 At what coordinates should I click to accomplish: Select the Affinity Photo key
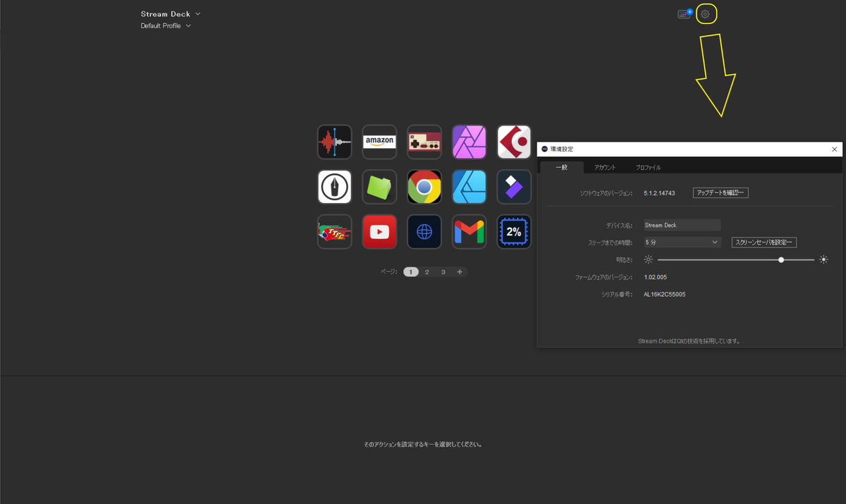click(470, 142)
